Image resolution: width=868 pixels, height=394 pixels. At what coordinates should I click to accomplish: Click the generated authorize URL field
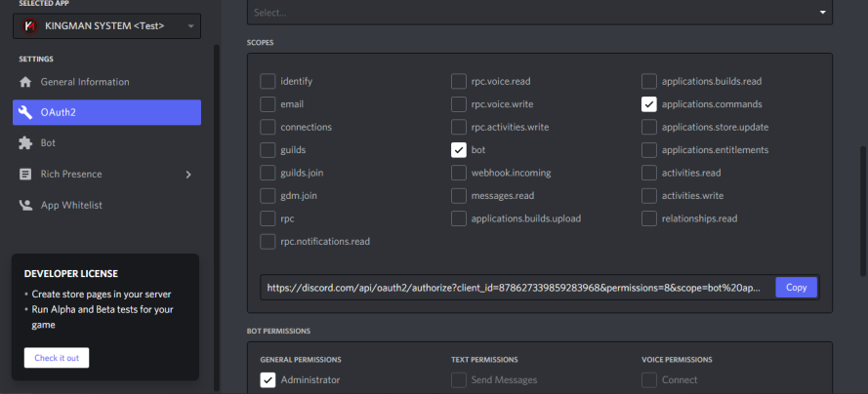517,288
